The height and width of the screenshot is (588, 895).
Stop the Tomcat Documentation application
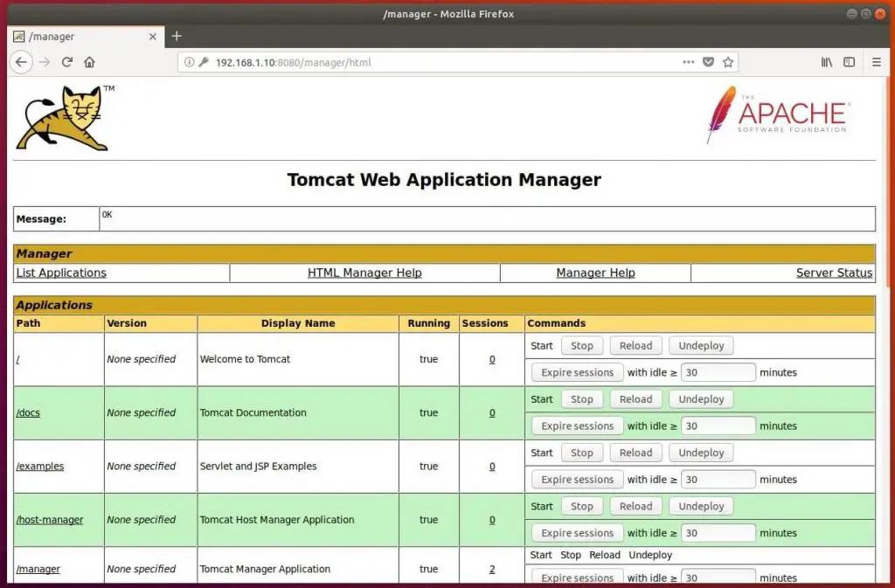(x=581, y=399)
